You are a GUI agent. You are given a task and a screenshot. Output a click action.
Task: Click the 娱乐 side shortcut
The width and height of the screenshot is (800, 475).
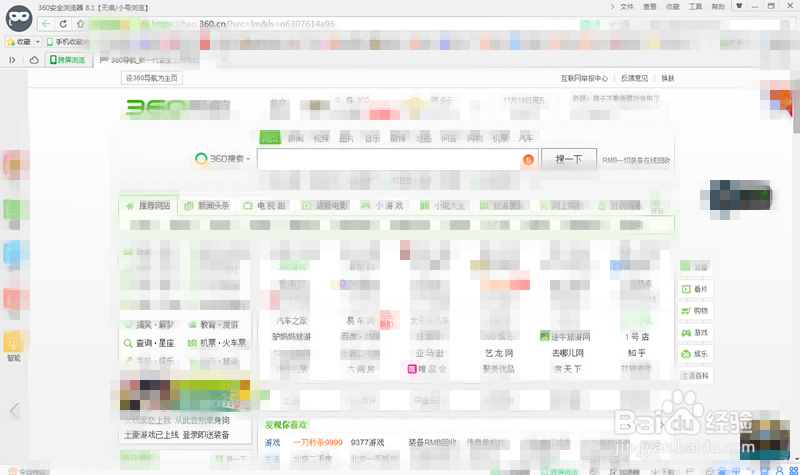[x=695, y=354]
